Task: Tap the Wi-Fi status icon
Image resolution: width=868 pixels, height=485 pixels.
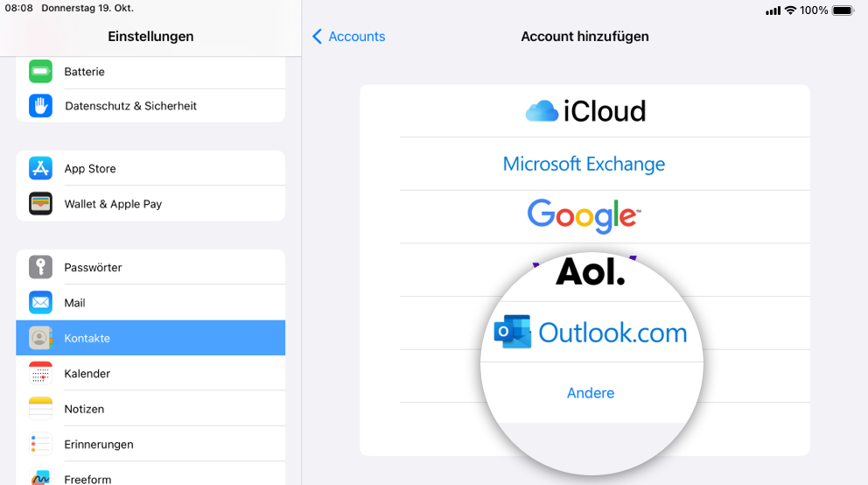Action: coord(790,10)
